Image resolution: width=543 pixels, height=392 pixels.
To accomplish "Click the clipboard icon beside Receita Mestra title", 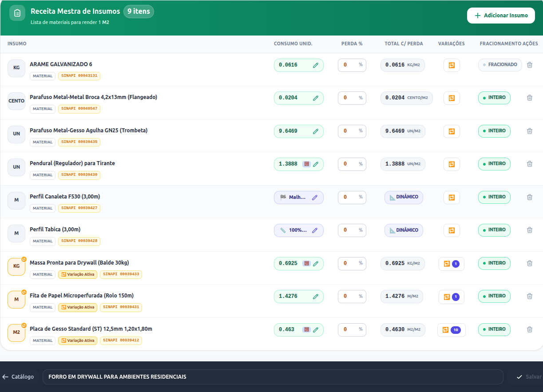I will pyautogui.click(x=17, y=13).
